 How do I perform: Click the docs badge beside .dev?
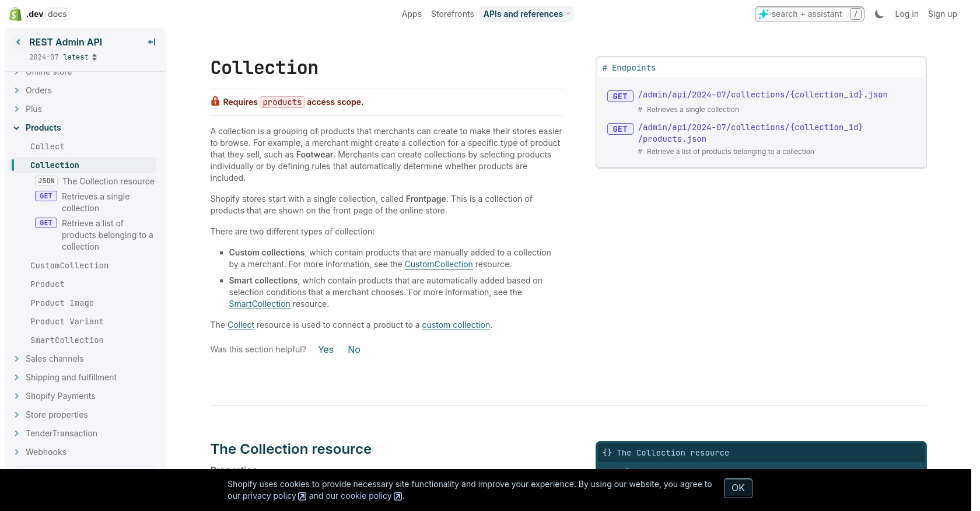click(57, 14)
